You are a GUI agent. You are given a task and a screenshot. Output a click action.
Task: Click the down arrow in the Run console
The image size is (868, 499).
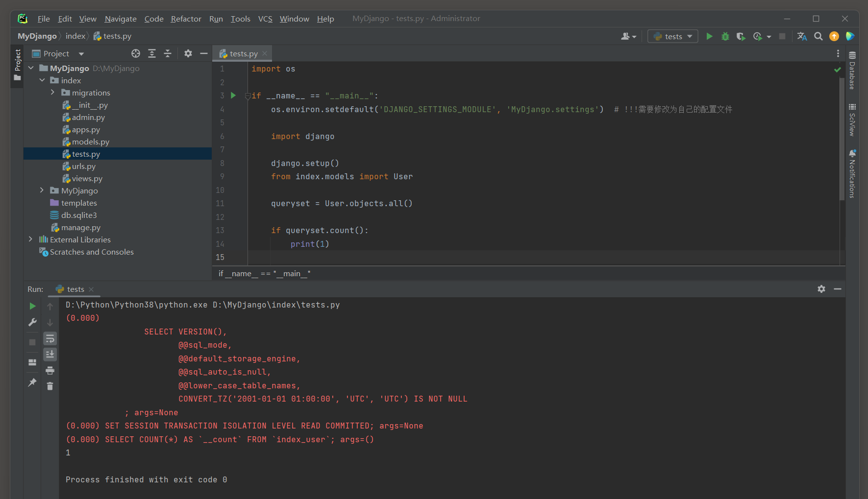50,323
